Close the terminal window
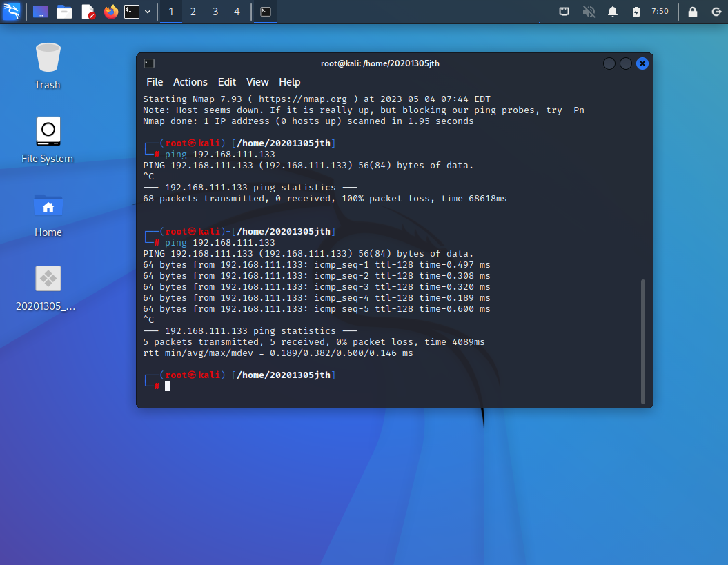The image size is (728, 565). pos(642,63)
